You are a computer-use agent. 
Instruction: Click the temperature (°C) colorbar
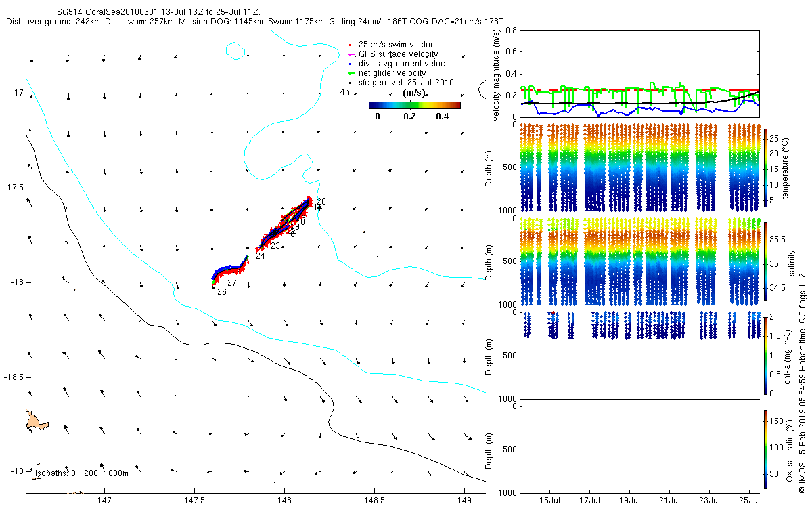(766, 167)
